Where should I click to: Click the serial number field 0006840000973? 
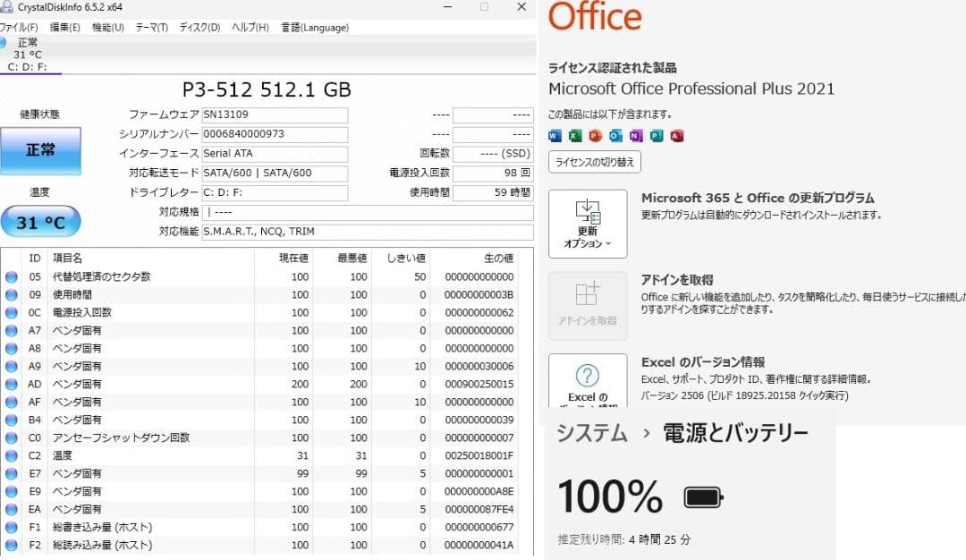[275, 134]
